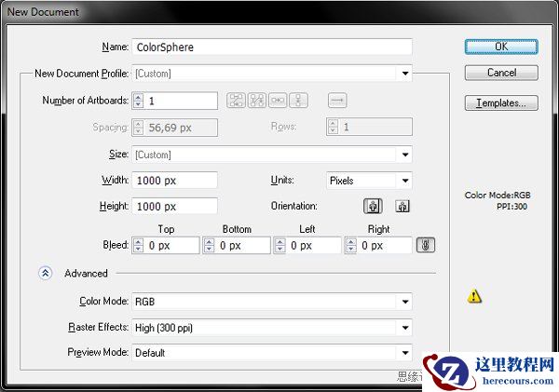
Task: Choose portrait orientation icon
Action: click(373, 206)
